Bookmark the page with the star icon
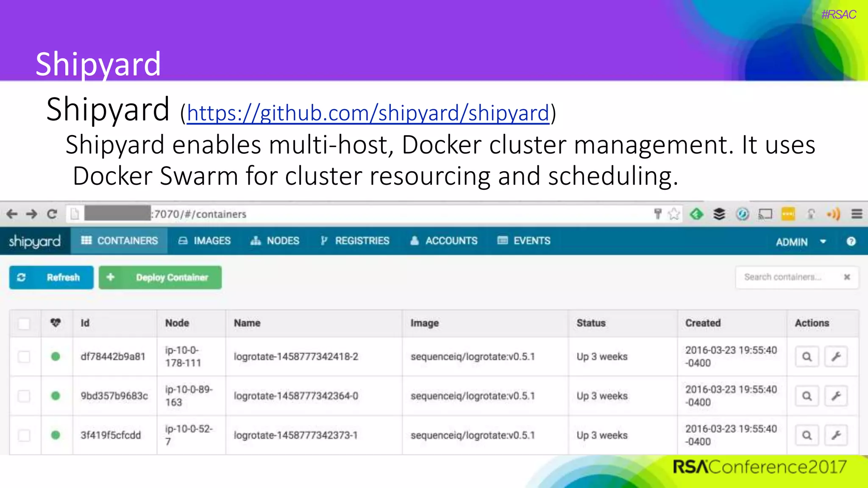Image resolution: width=868 pixels, height=488 pixels. (674, 214)
